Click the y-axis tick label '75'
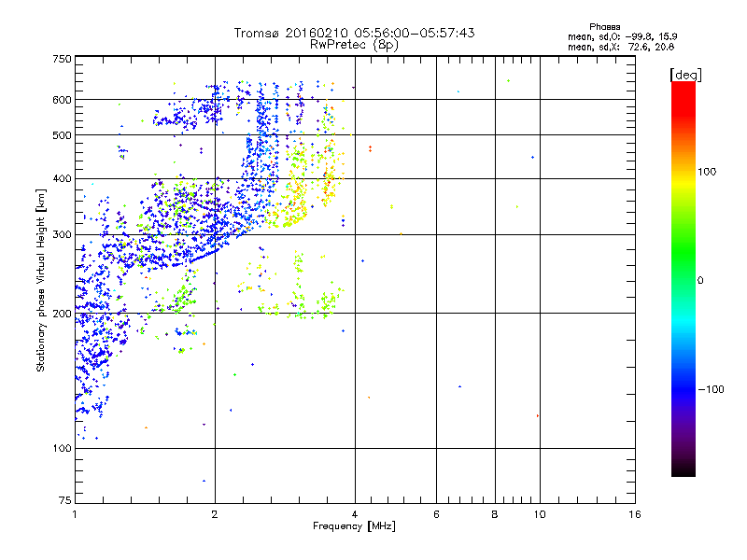The height and width of the screenshot is (560, 747). pyautogui.click(x=65, y=500)
